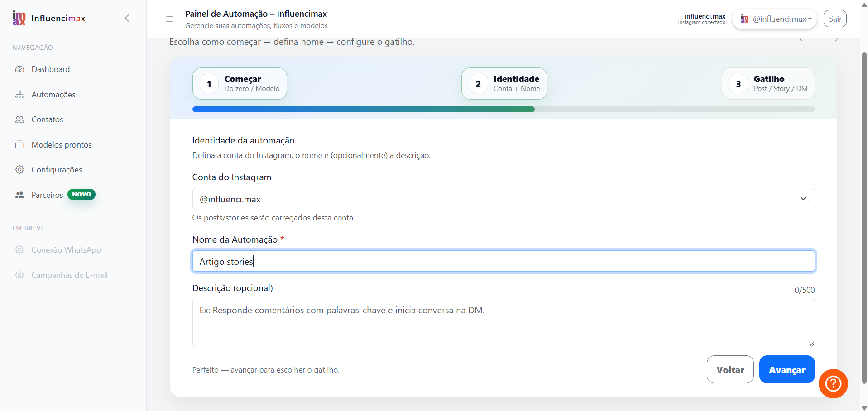
Task: Expand the Conta do Instagram select box
Action: pos(504,199)
